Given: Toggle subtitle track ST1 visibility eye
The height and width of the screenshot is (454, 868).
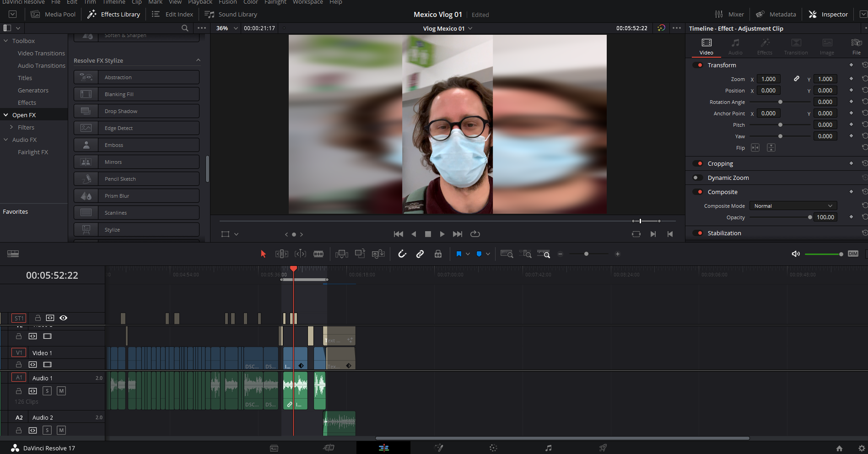Looking at the screenshot, I should coord(64,318).
